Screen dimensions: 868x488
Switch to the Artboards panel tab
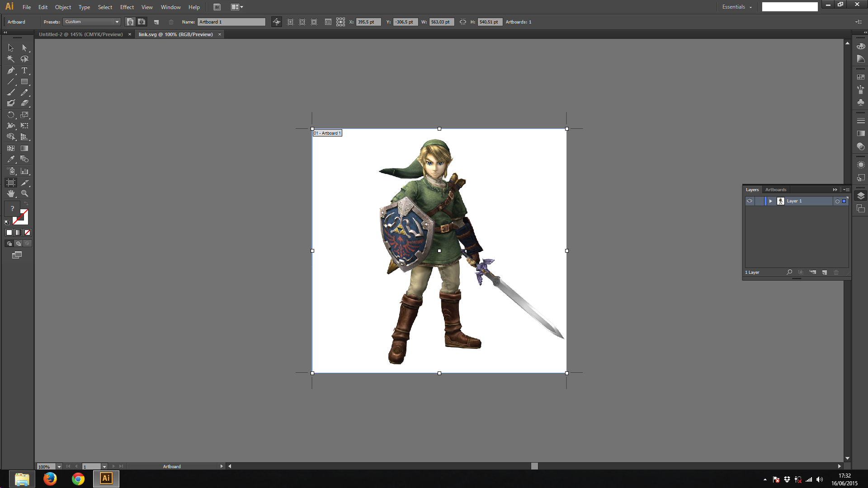click(776, 190)
